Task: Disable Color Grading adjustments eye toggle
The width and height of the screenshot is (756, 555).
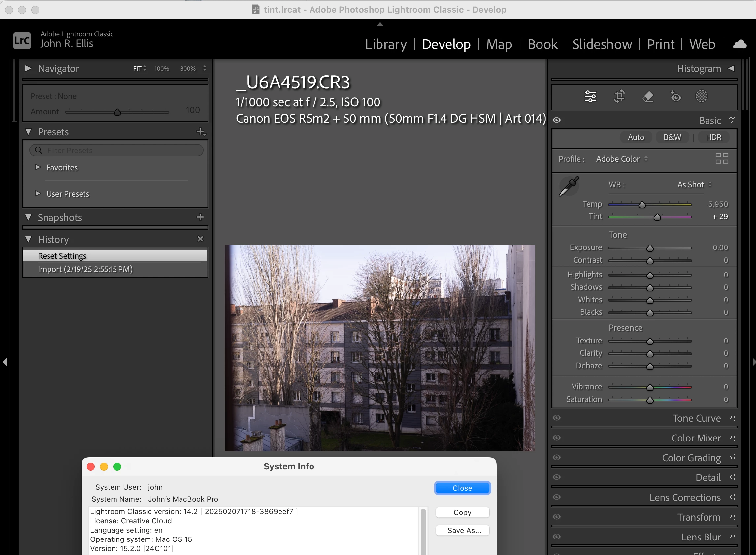Action: 557,458
